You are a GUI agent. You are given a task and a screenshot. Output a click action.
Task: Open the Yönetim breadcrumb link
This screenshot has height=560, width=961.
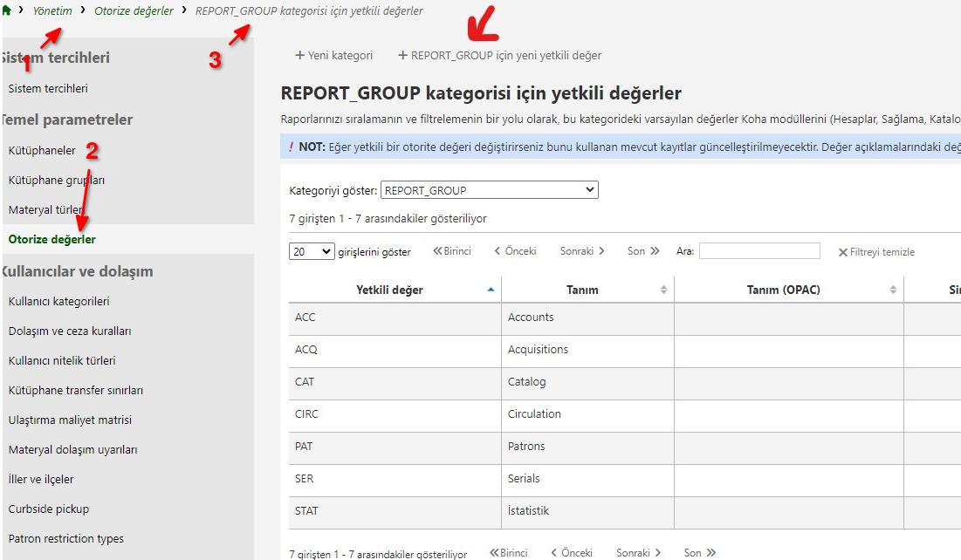point(52,10)
